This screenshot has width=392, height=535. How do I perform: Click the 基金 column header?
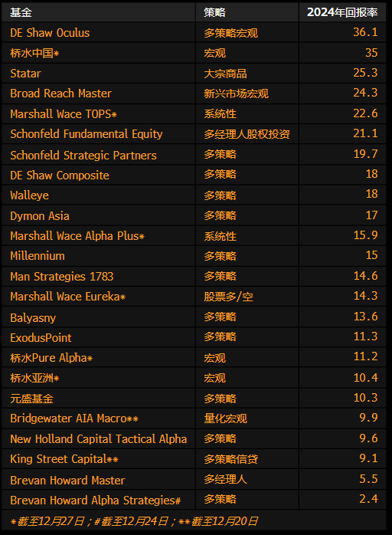click(21, 12)
